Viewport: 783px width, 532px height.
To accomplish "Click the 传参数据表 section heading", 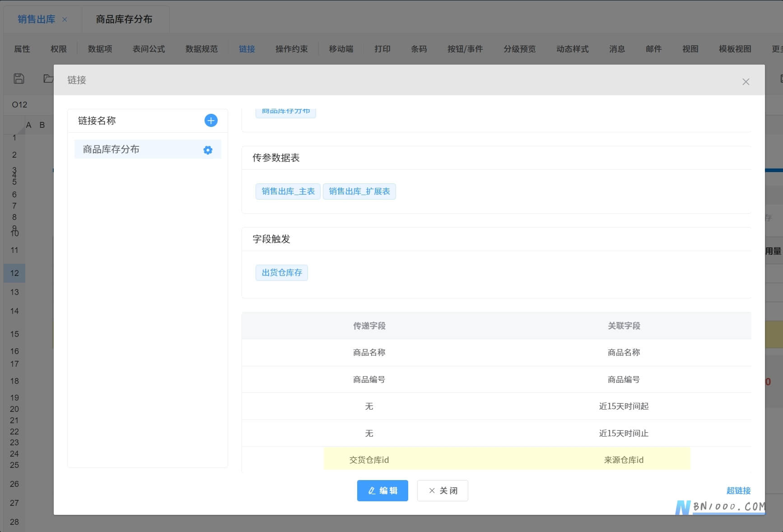I will coord(276,158).
